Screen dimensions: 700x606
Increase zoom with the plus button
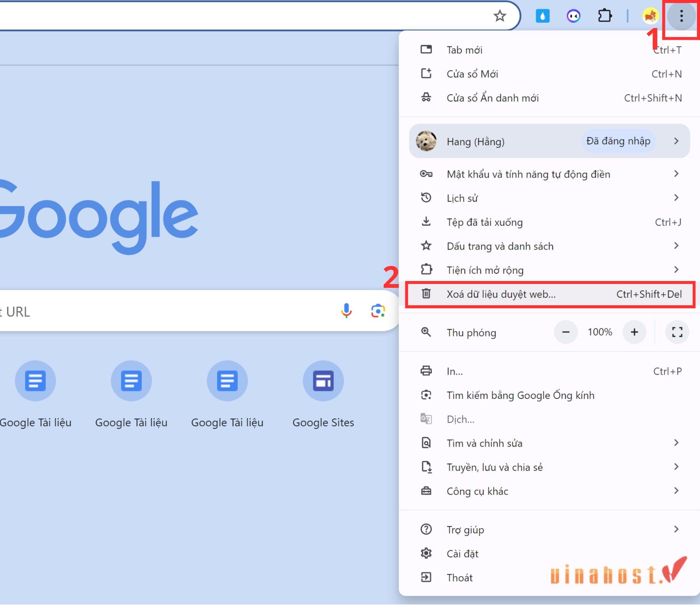634,332
